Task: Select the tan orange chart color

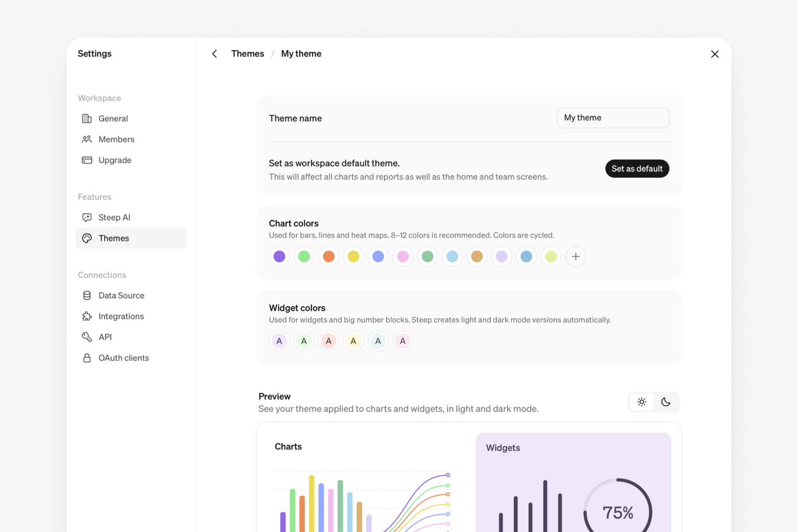Action: click(x=477, y=257)
